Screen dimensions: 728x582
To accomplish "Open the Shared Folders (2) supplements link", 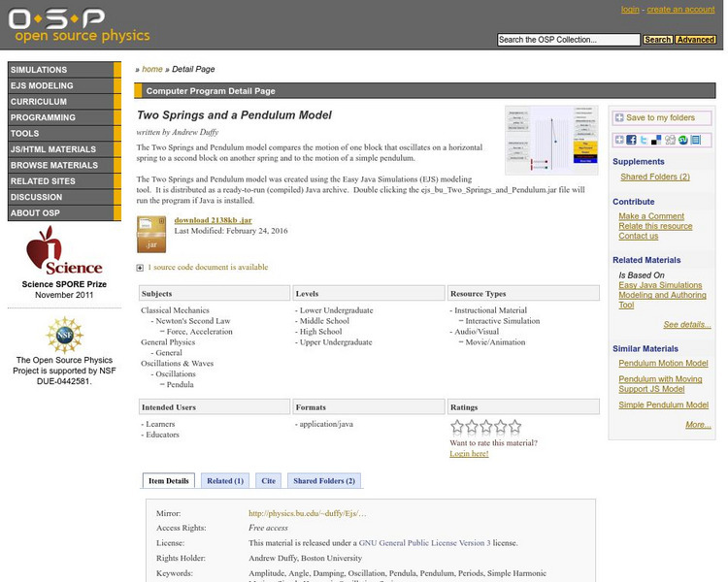I will click(x=654, y=177).
